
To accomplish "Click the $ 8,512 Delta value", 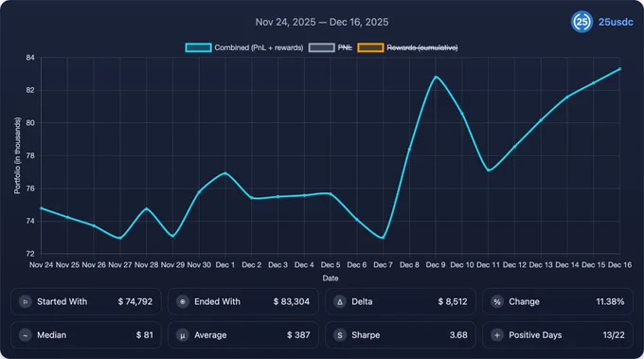I will click(x=453, y=302).
